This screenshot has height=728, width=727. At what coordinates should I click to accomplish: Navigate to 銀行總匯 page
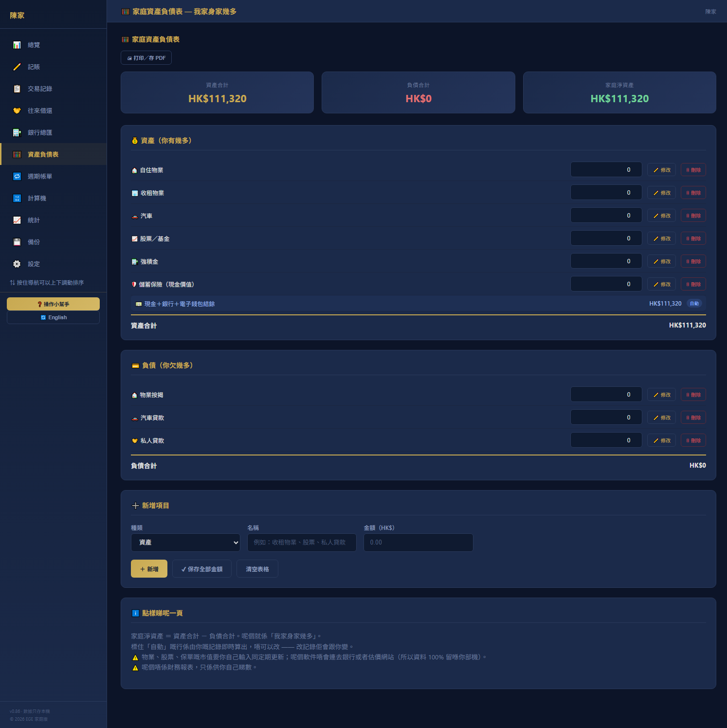[x=54, y=132]
